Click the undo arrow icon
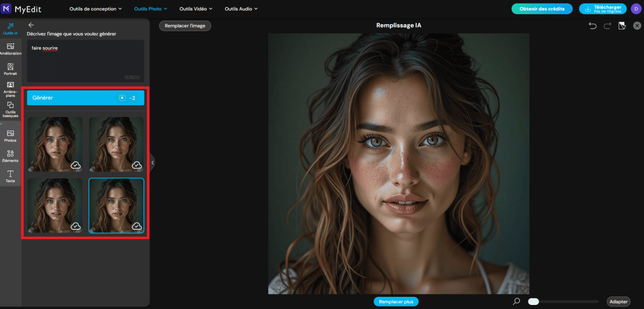 coord(593,26)
